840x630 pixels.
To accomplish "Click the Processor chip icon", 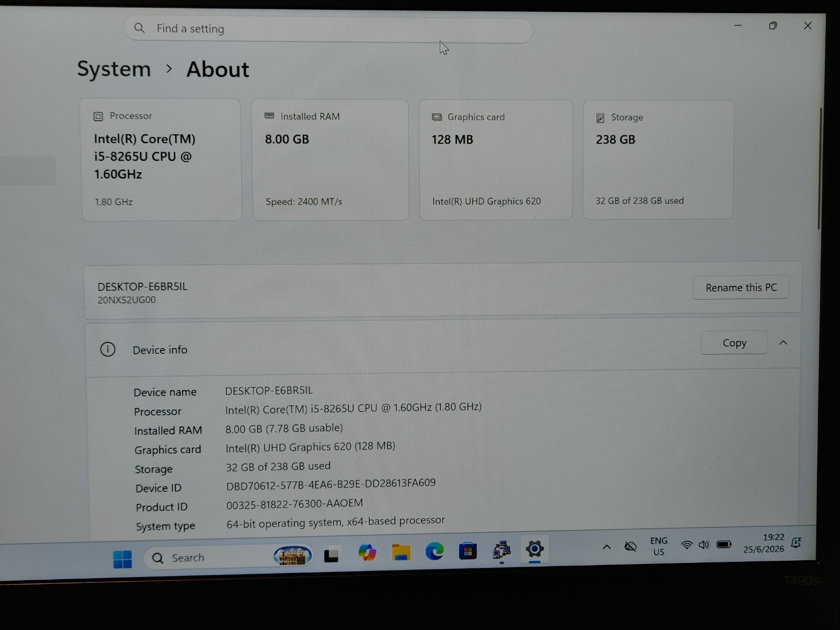I will 98,116.
